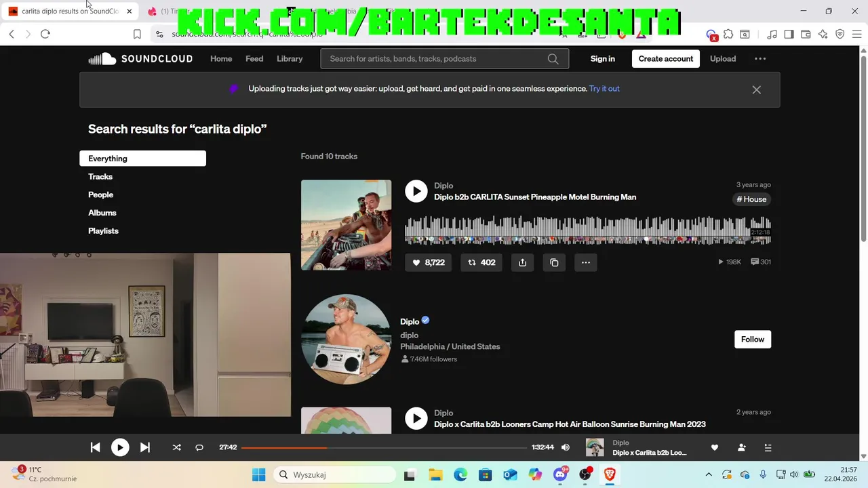
Task: Seek on the player progress bar
Action: [x=384, y=447]
